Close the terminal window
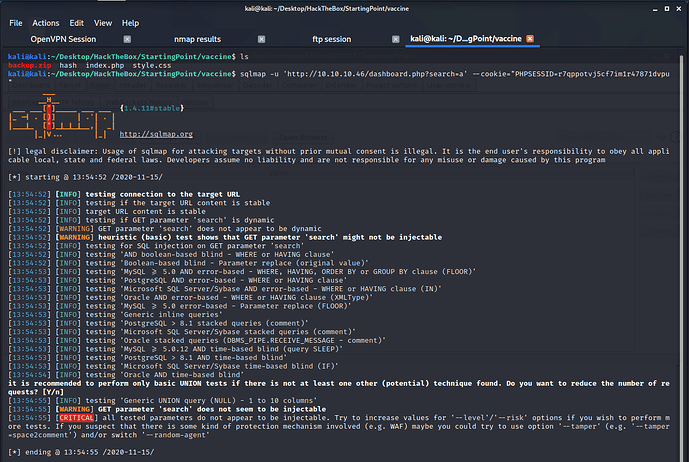This screenshot has height=462, width=689. point(679,9)
